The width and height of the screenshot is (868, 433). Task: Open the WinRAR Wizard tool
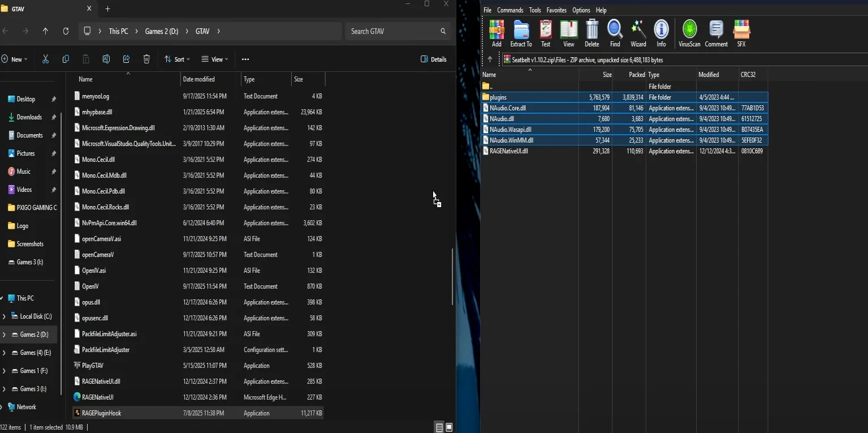coord(638,33)
